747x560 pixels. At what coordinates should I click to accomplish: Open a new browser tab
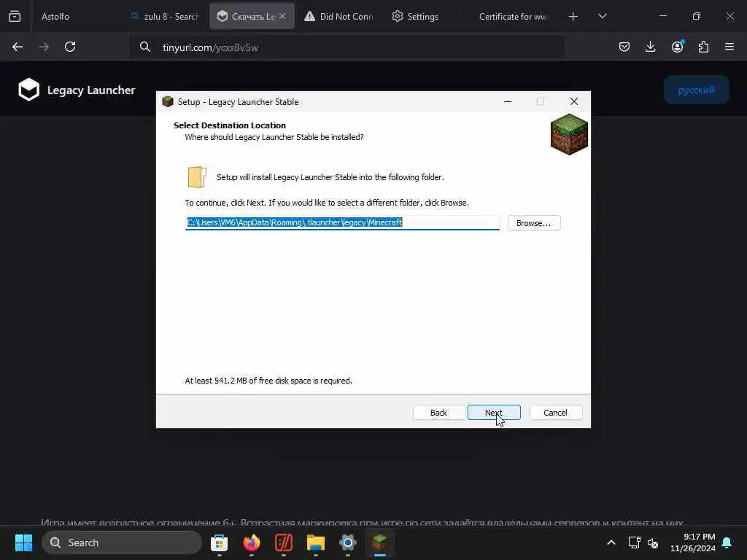coord(573,17)
